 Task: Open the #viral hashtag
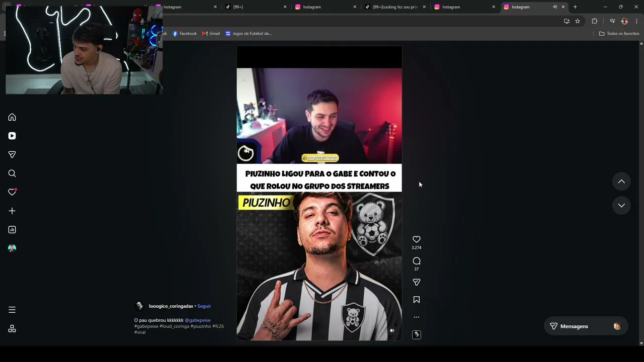pos(140,332)
